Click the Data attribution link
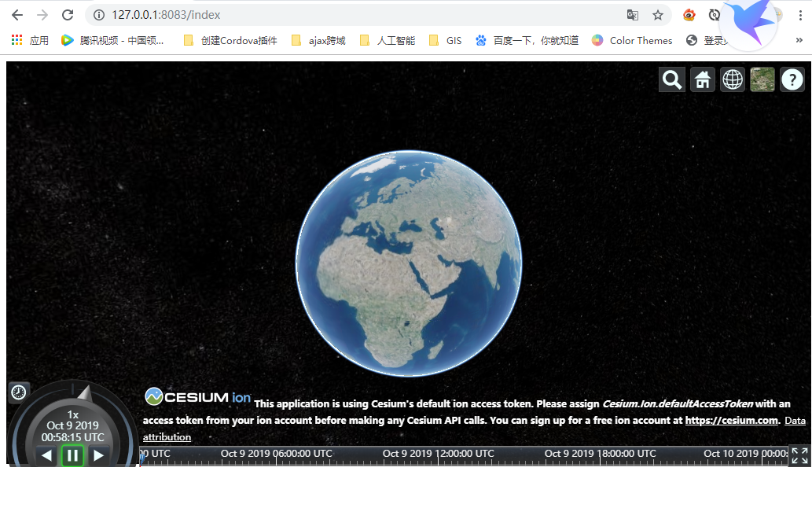Image resolution: width=812 pixels, height=508 pixels. click(167, 436)
